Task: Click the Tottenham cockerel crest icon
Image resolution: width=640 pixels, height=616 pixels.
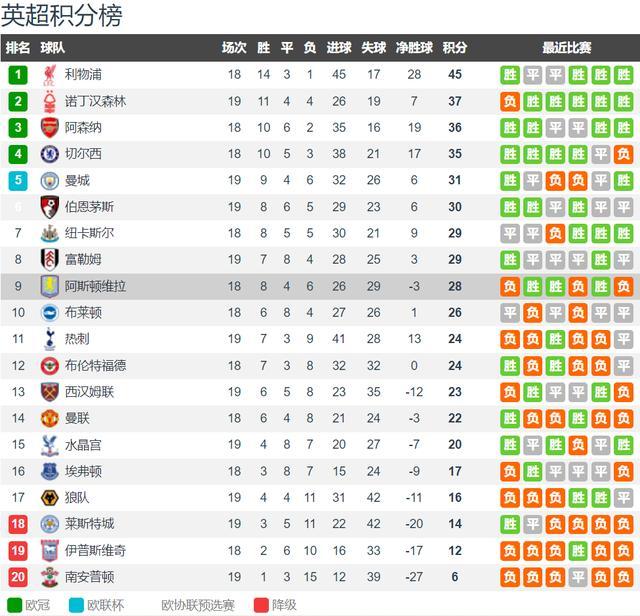Action: pyautogui.click(x=49, y=339)
